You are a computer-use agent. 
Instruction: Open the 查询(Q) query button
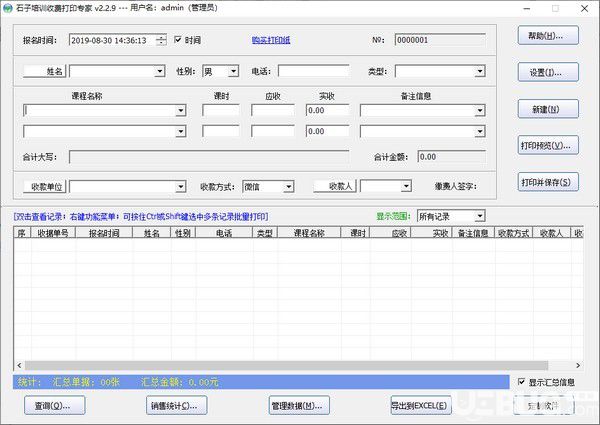tap(54, 405)
